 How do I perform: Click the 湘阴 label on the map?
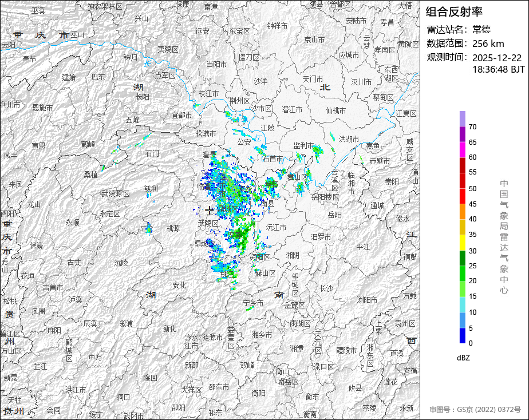point(293,255)
